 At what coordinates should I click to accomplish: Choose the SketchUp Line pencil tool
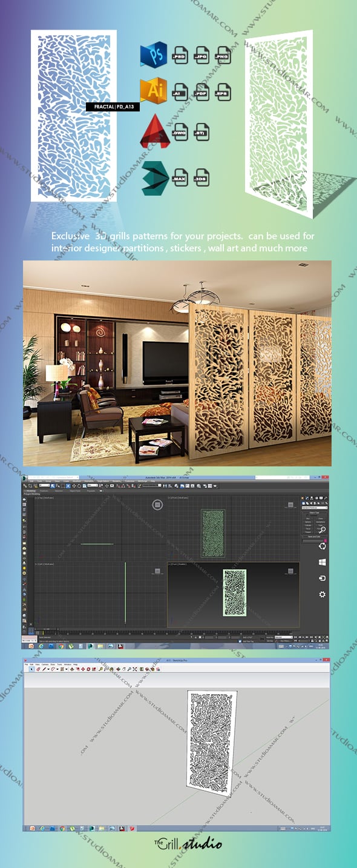44,669
